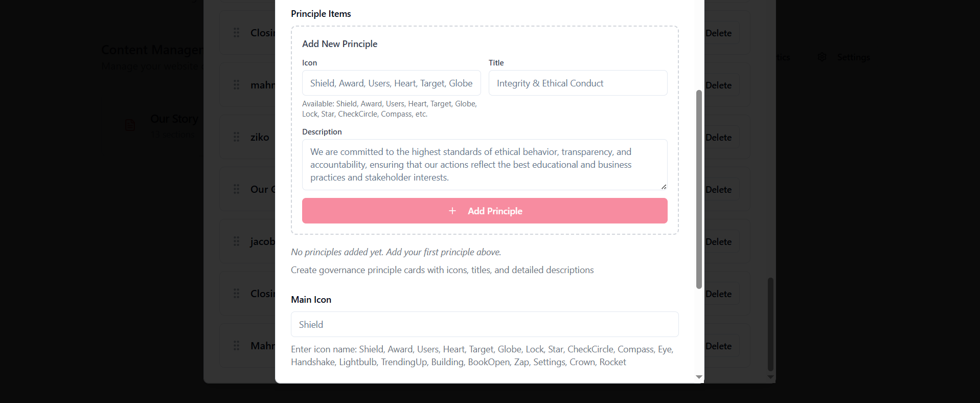Click the drag handle next to Our G row
Viewport: 980px width, 403px height.
(x=236, y=189)
